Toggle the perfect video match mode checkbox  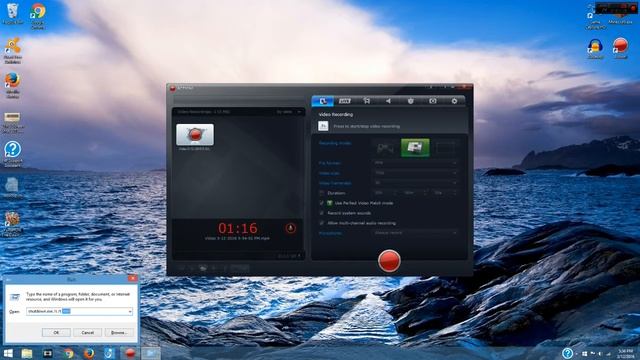point(322,203)
